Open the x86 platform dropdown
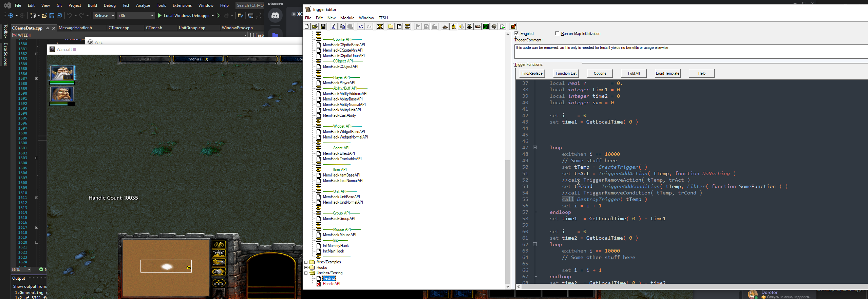The width and height of the screenshot is (868, 299). 135,16
